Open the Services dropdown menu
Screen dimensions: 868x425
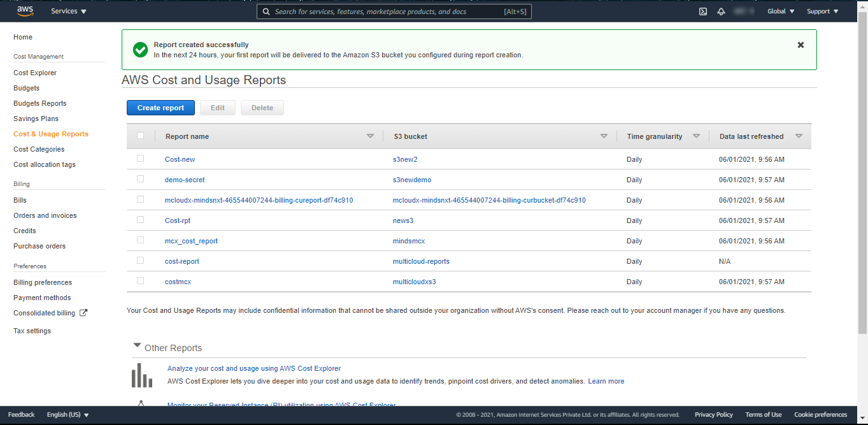tap(69, 11)
